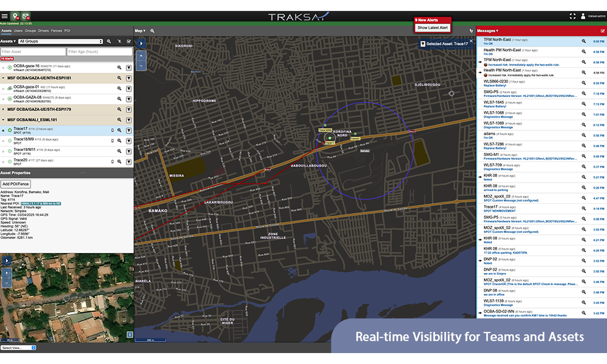Check the select-all box in the Messages header
This screenshot has height=364, width=607.
(x=603, y=30)
